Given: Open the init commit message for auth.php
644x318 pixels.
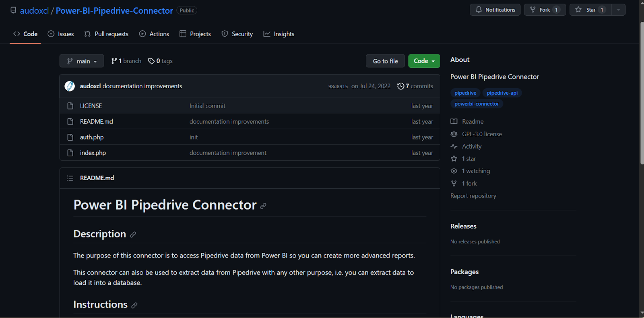Looking at the screenshot, I should [x=194, y=137].
